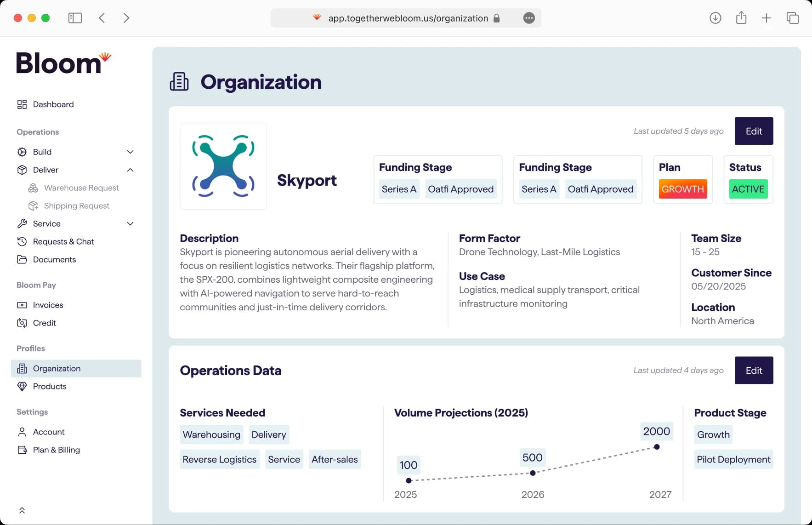The height and width of the screenshot is (525, 812).
Task: Edit the Operations Data section
Action: pos(754,370)
